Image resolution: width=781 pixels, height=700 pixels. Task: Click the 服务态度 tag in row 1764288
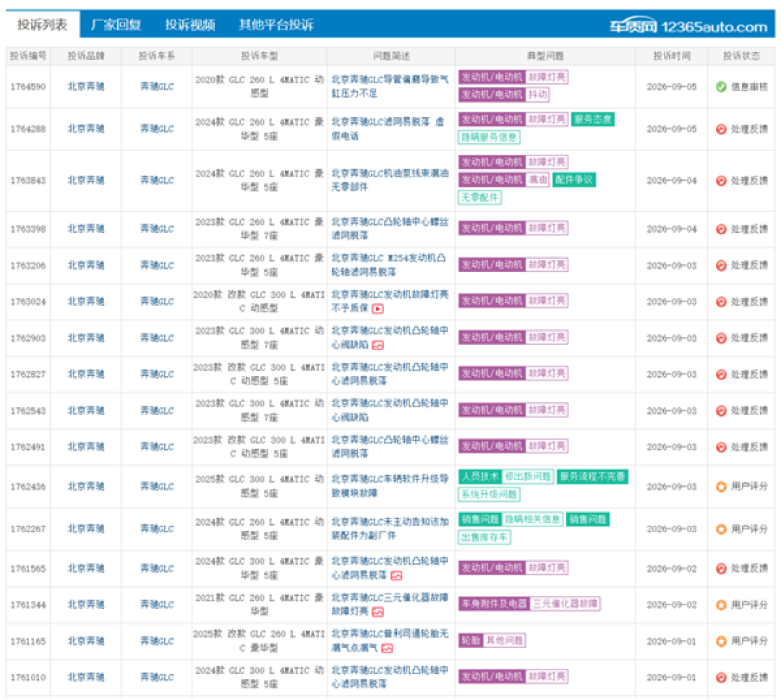click(x=593, y=119)
